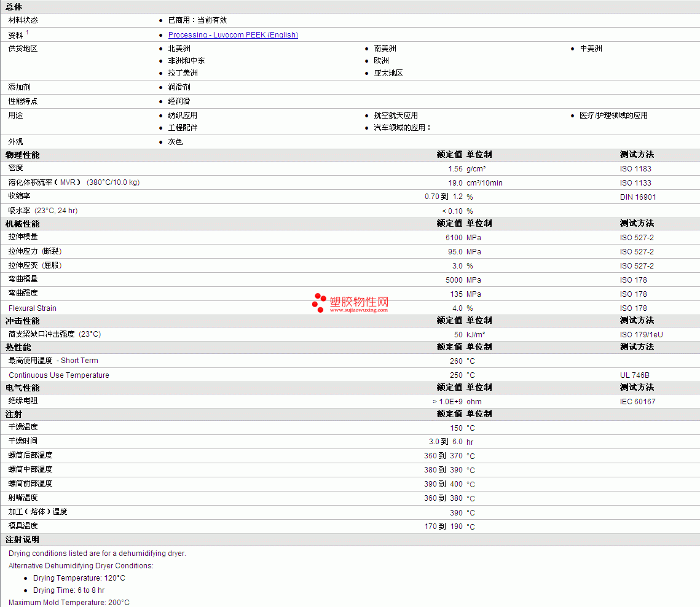700x607 pixels.
Task: Click the 吸水率 (23°C, 24 hr) row label
Action: point(43,211)
